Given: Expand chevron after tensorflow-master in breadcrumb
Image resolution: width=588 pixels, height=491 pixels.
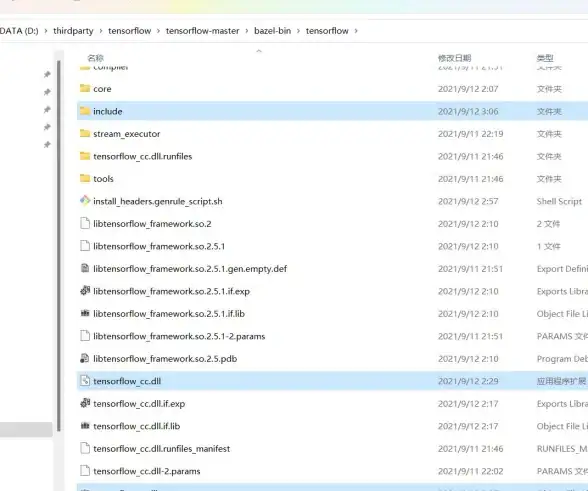Looking at the screenshot, I should click(247, 31).
